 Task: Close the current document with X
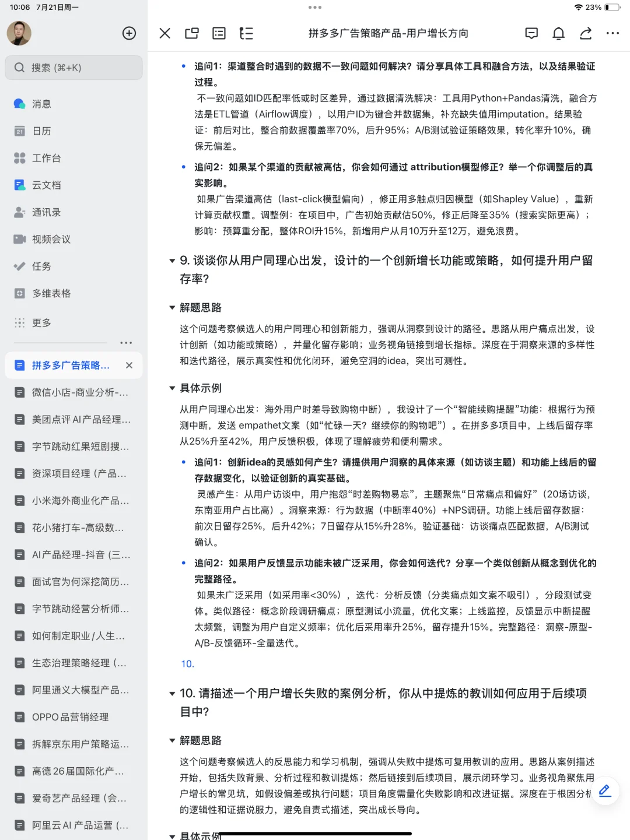coord(165,33)
